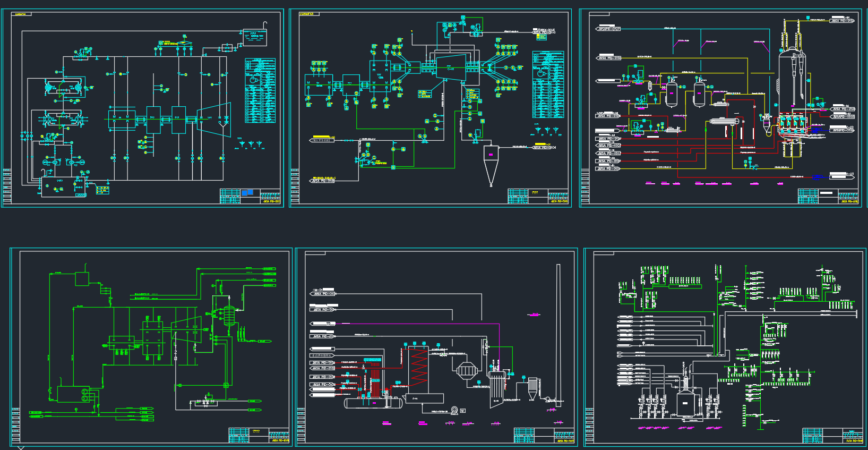Click the octagonal exchanger in bottom-middle drawing
Image resolution: width=868 pixels, height=450 pixels.
(x=466, y=370)
